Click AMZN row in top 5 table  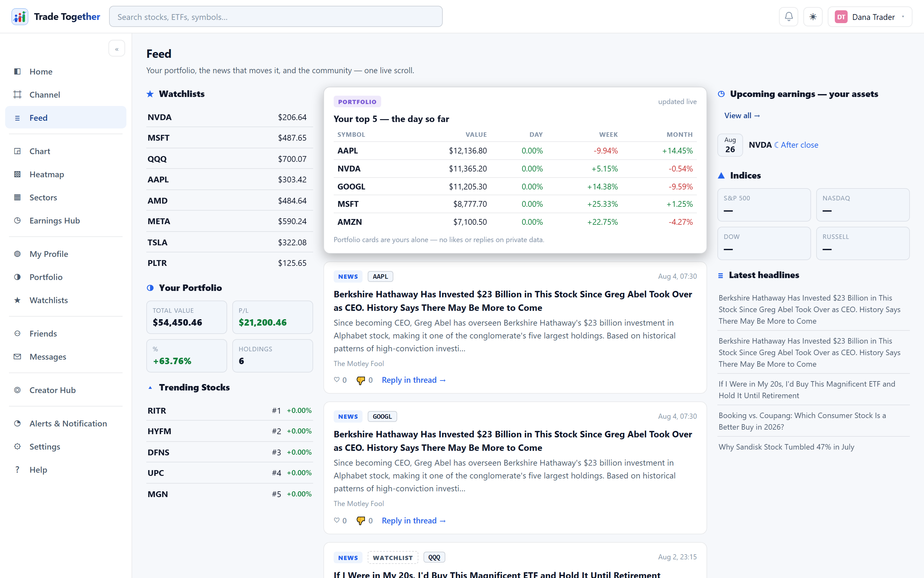coord(515,222)
